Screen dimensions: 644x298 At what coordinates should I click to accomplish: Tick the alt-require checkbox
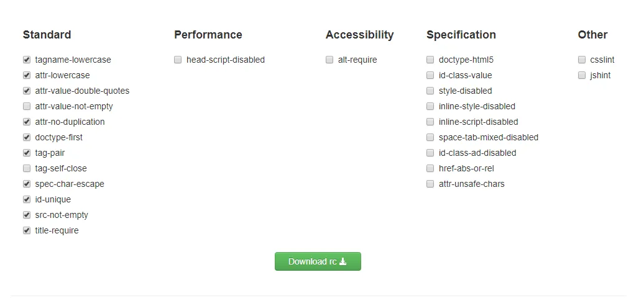point(329,60)
